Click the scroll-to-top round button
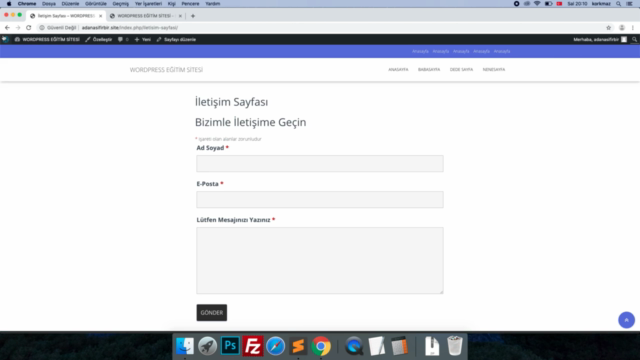Viewport: 640px width, 360px height. (626, 320)
